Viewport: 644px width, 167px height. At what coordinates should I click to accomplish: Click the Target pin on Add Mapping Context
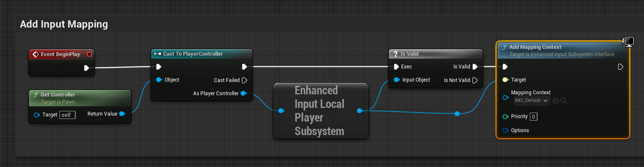click(x=505, y=79)
